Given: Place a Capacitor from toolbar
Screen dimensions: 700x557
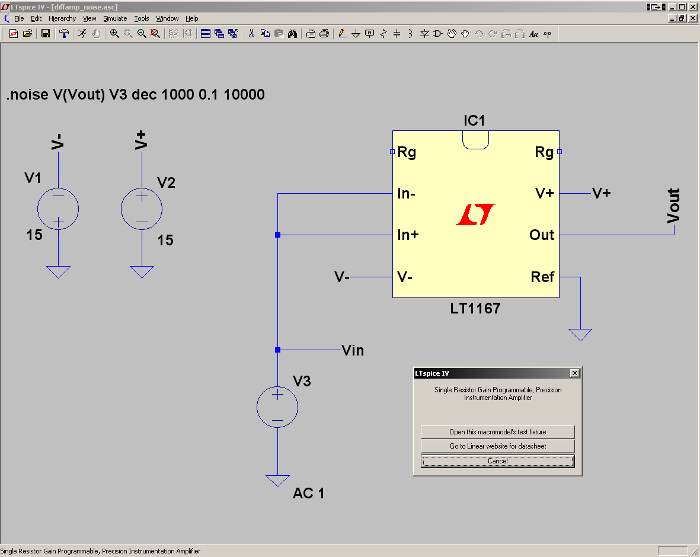Looking at the screenshot, I should click(x=397, y=34).
